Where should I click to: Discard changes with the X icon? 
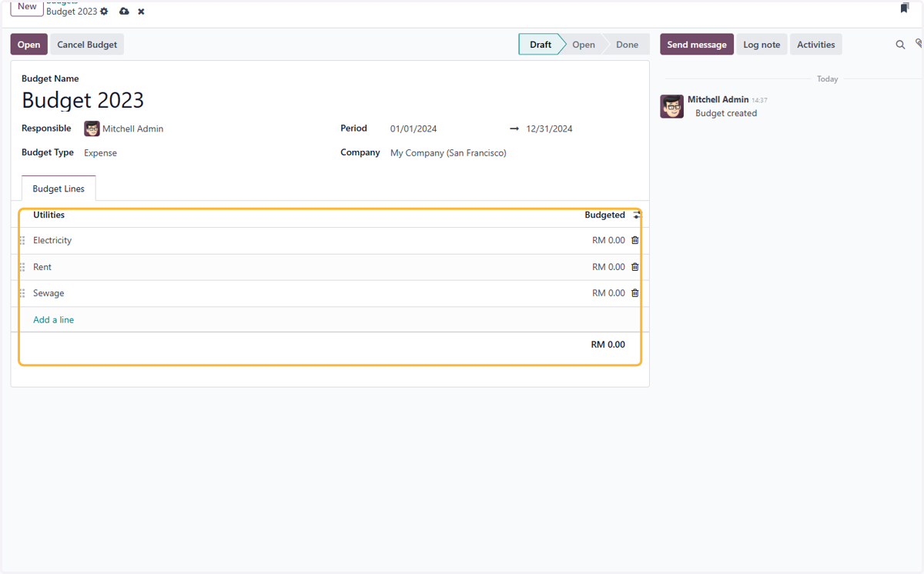pyautogui.click(x=141, y=12)
